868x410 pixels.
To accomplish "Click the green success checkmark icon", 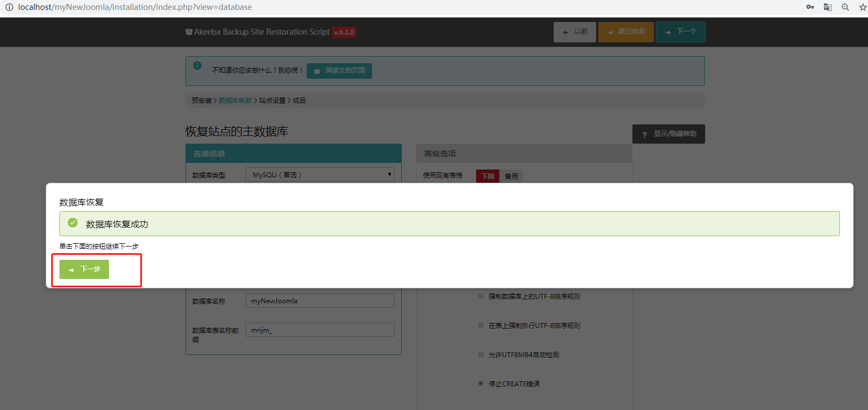I will (x=73, y=223).
